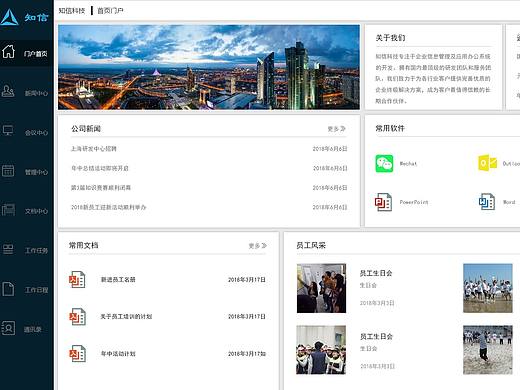Open the document titled 新进员工名册
Viewport: 520px width, 390px height.
pos(118,280)
